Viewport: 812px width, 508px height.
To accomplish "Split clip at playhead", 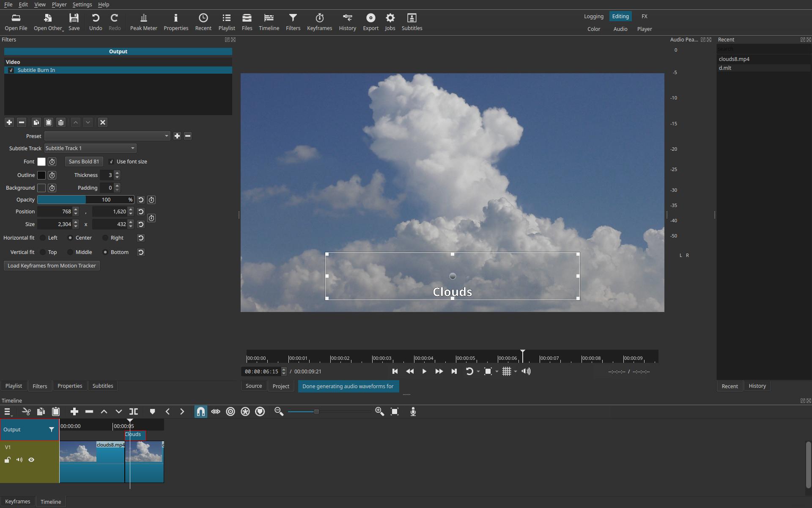I will coord(134,411).
